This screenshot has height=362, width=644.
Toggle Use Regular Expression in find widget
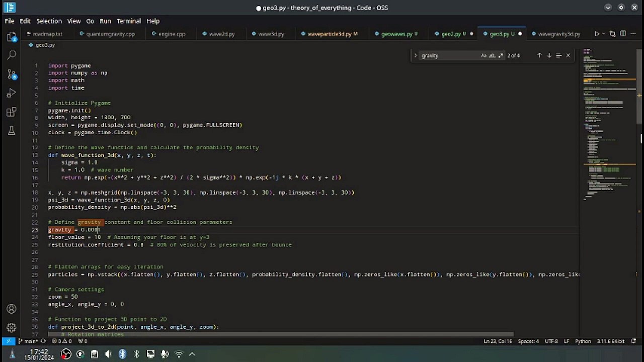pos(501,55)
